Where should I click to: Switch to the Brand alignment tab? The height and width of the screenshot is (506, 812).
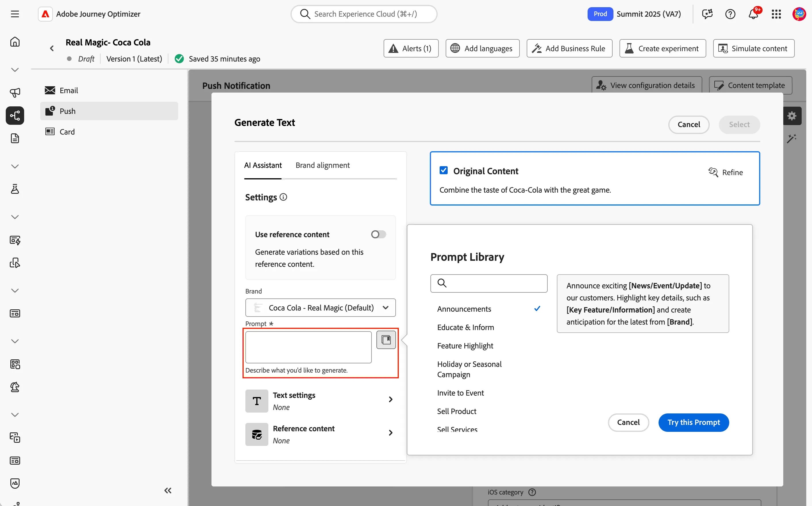[322, 165]
